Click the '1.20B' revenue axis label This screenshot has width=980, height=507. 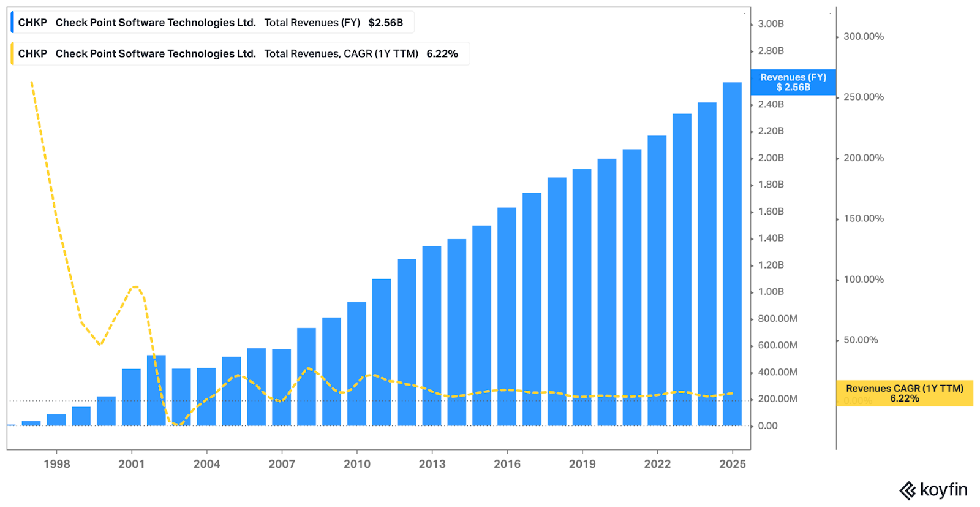pyautogui.click(x=771, y=265)
